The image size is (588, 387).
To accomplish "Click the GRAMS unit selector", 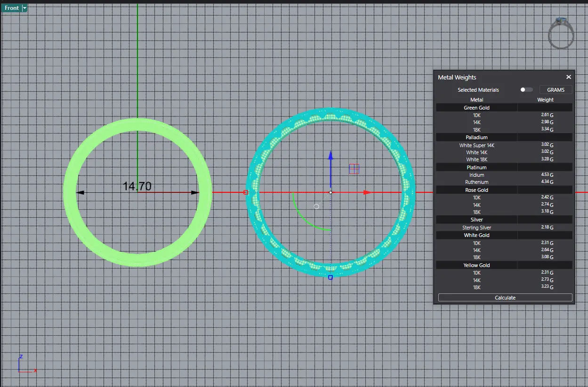I will pyautogui.click(x=556, y=90).
